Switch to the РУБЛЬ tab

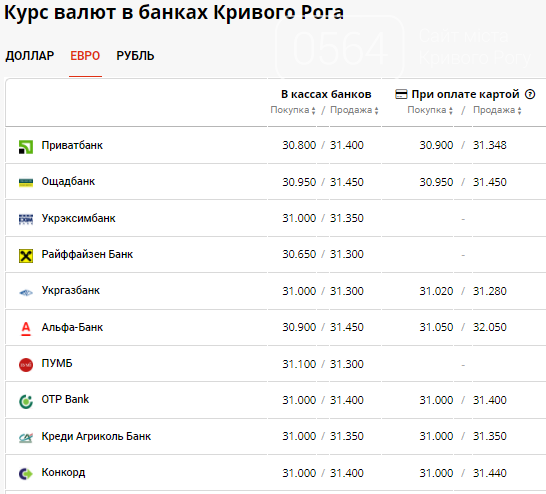[135, 56]
